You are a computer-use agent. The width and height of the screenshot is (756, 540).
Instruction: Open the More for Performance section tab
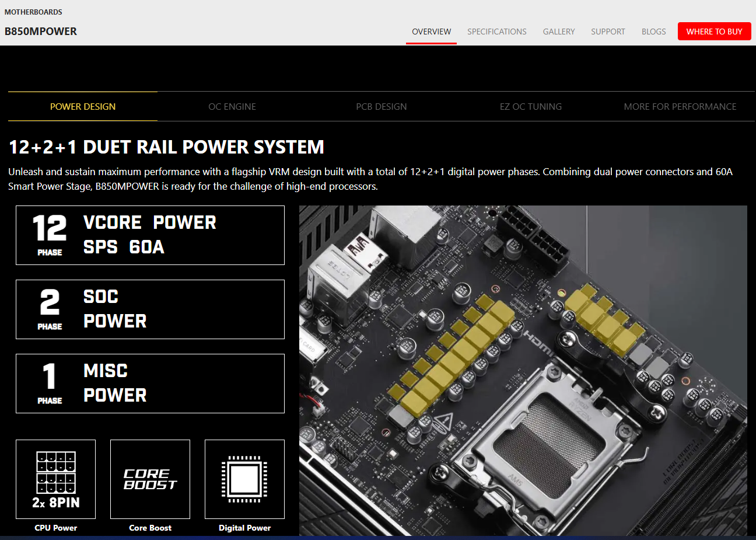[x=680, y=106]
